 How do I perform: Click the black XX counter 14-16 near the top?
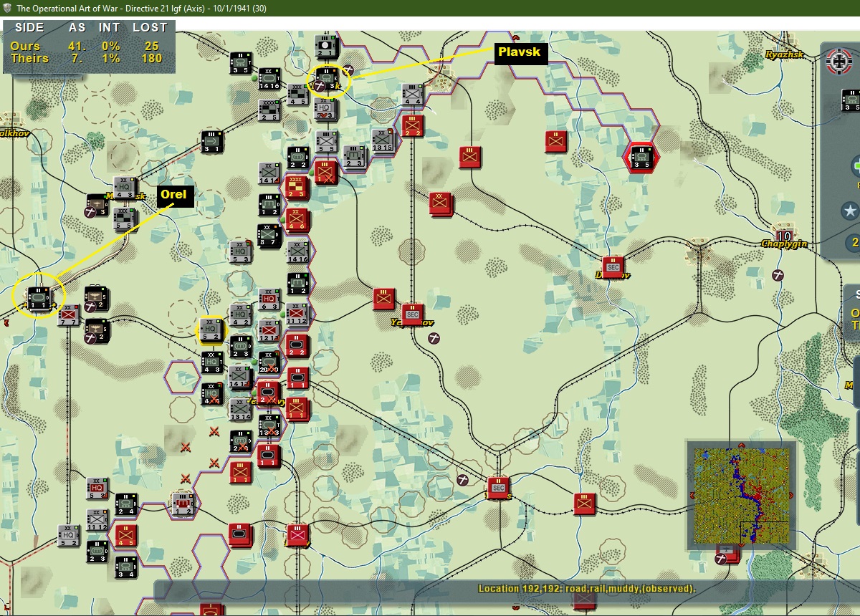click(269, 78)
